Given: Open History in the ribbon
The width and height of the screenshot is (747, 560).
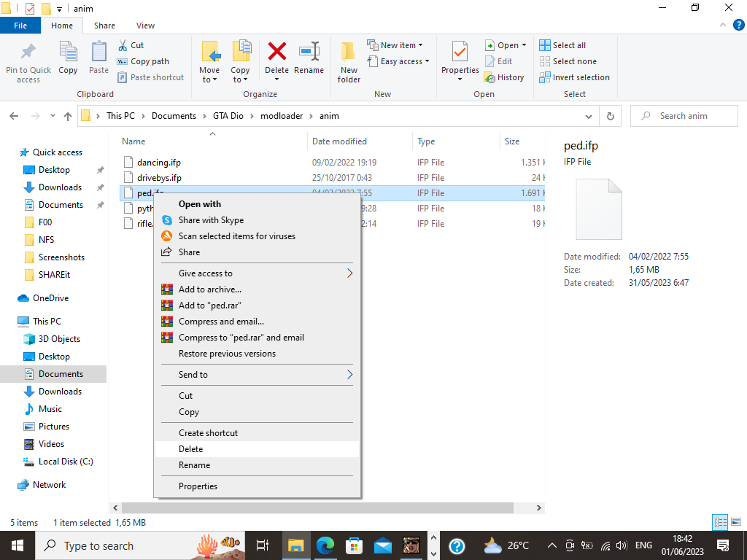Looking at the screenshot, I should tap(503, 77).
